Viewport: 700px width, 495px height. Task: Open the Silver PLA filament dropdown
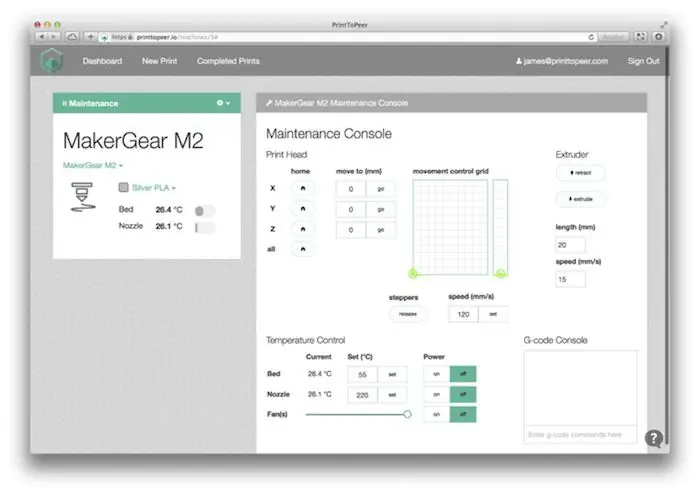click(x=154, y=188)
